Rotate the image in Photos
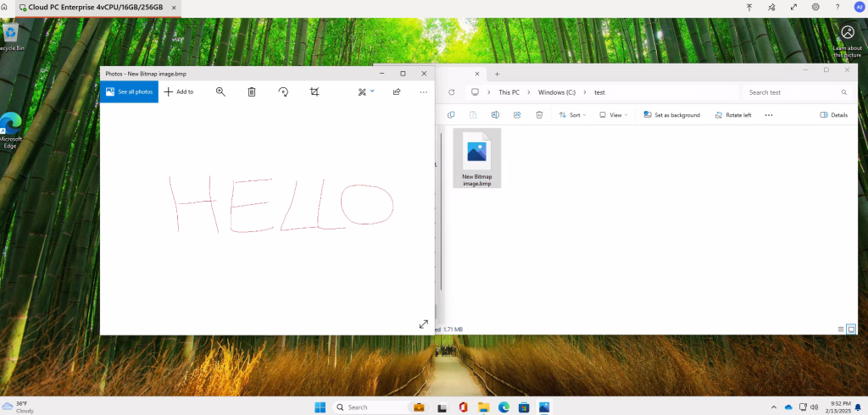This screenshot has width=868, height=415. (283, 91)
